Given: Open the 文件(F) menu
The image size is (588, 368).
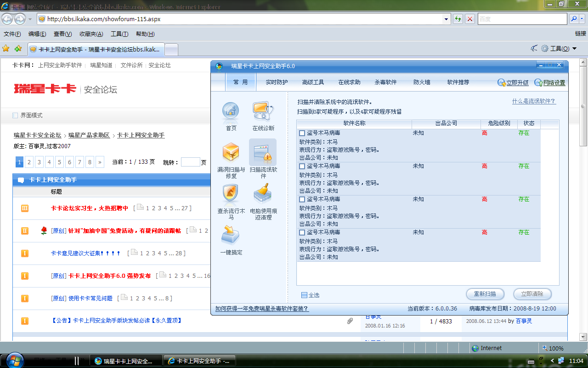Looking at the screenshot, I should click(x=12, y=34).
